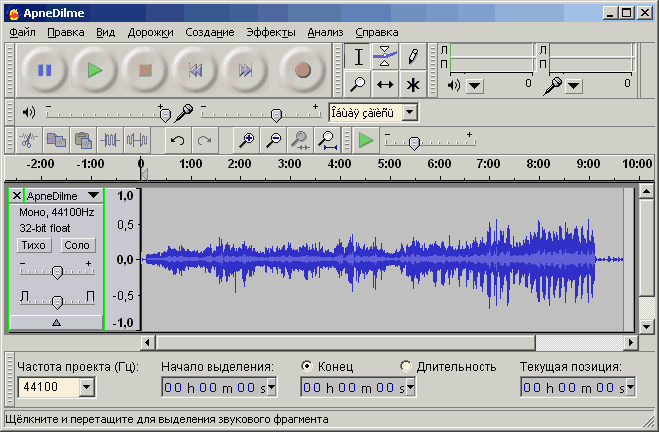Click the horizontal scrollbar right arrow

pyautogui.click(x=630, y=342)
